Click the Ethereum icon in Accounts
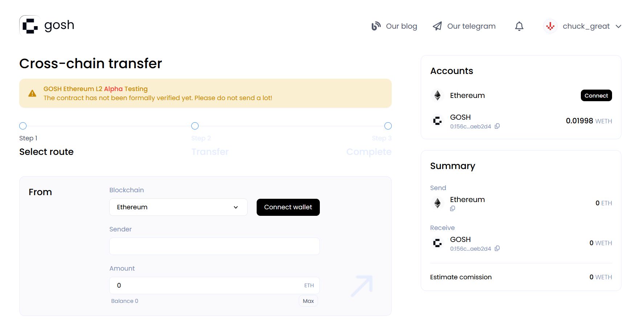644x325 pixels. [437, 95]
